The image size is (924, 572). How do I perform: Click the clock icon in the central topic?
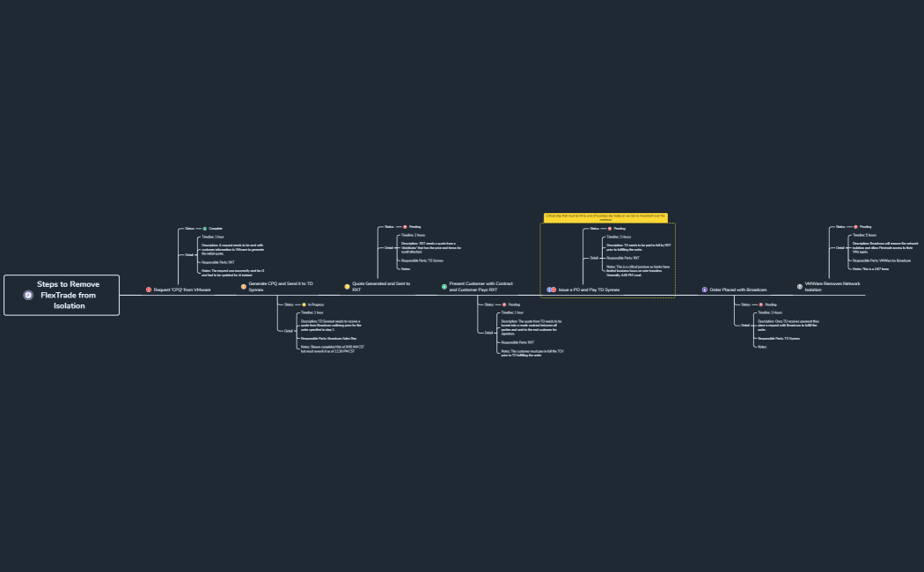pyautogui.click(x=28, y=296)
